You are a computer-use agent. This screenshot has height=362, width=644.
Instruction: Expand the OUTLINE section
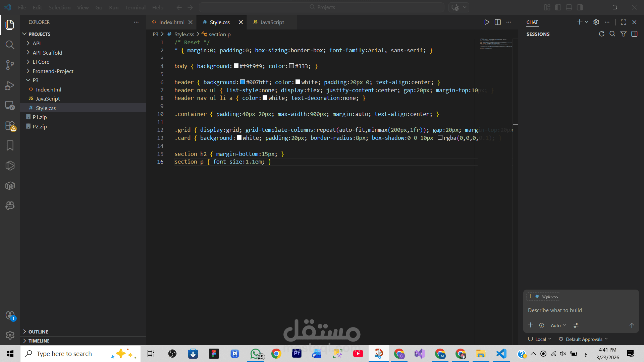38,331
